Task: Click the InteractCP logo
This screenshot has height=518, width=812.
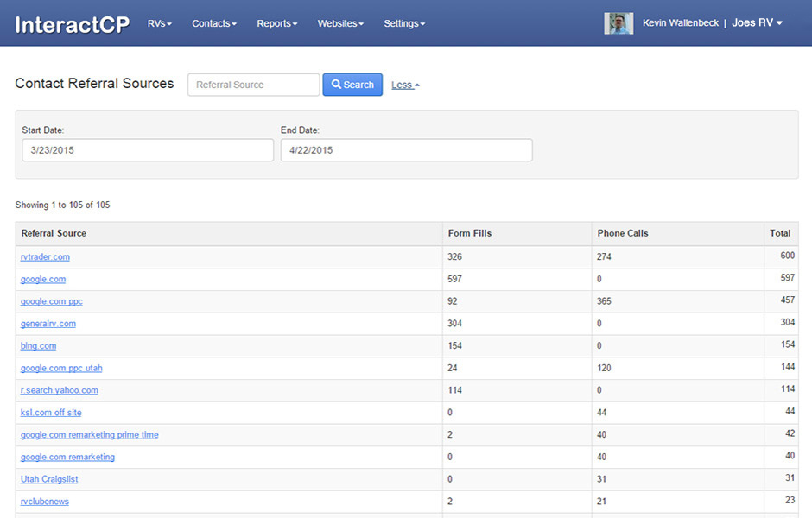Action: click(x=72, y=24)
